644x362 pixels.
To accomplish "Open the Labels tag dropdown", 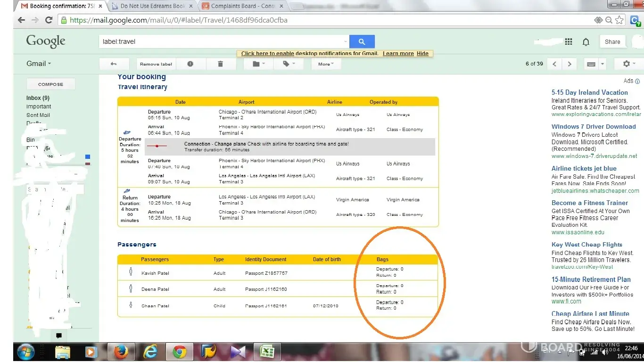I will pos(289,64).
